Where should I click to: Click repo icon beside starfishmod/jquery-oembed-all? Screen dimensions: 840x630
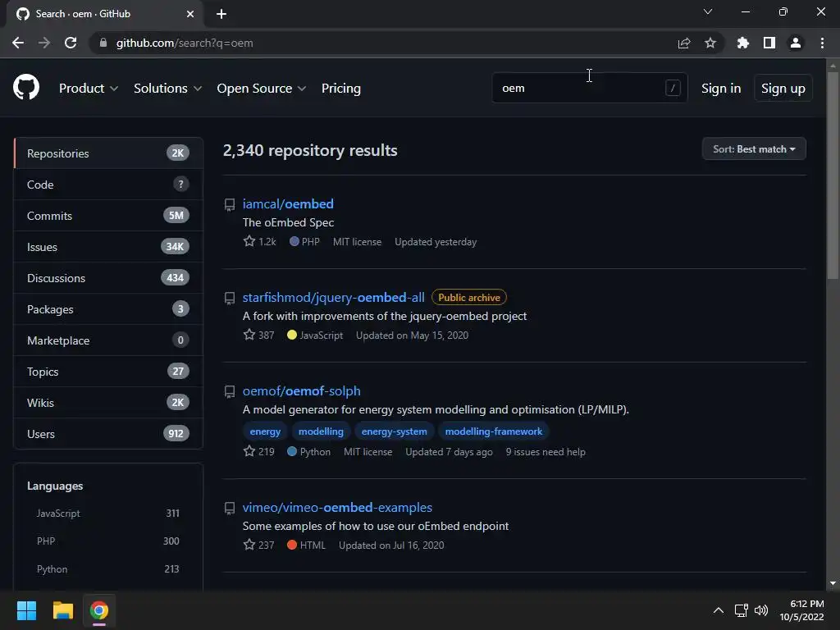pyautogui.click(x=230, y=299)
